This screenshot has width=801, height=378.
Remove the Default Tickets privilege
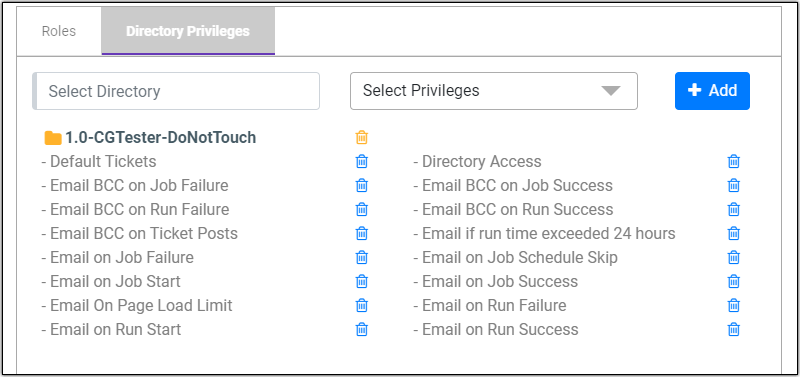pyautogui.click(x=362, y=161)
